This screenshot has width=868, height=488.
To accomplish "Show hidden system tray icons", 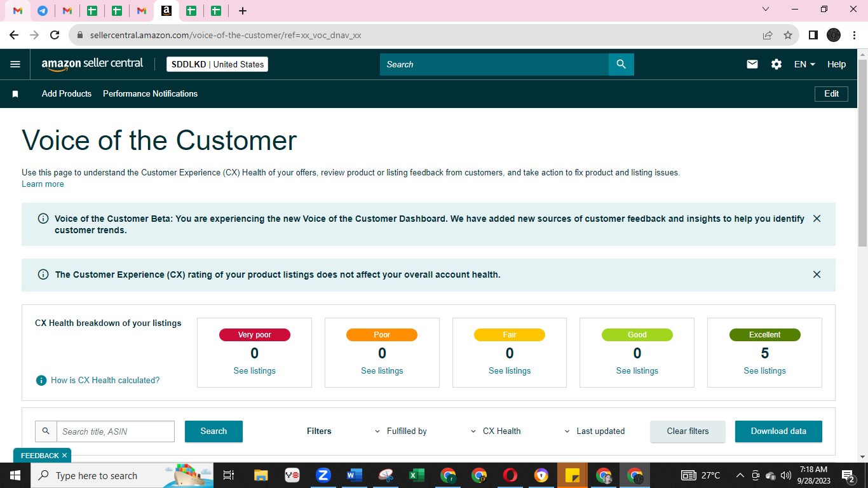I will pos(740,475).
